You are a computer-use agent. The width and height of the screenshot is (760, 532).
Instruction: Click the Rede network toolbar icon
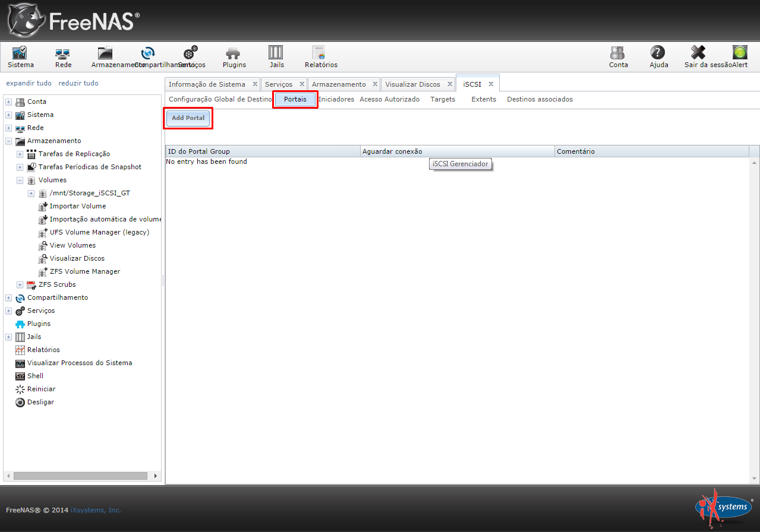63,53
